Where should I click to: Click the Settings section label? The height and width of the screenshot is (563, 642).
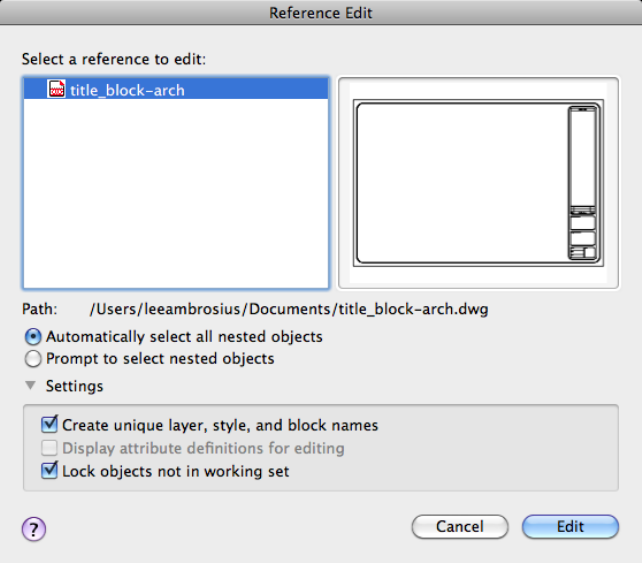74,386
